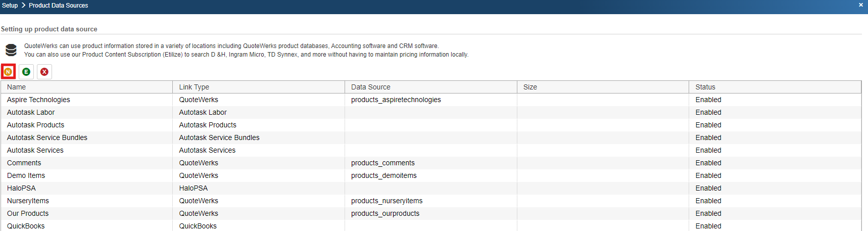The image size is (868, 231).
Task: Click the orange New data source icon
Action: tap(8, 72)
